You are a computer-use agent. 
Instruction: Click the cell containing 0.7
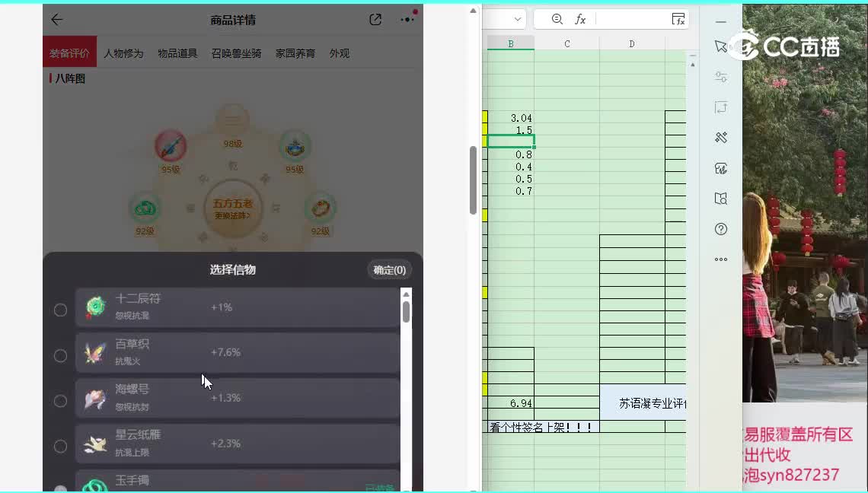(x=510, y=190)
